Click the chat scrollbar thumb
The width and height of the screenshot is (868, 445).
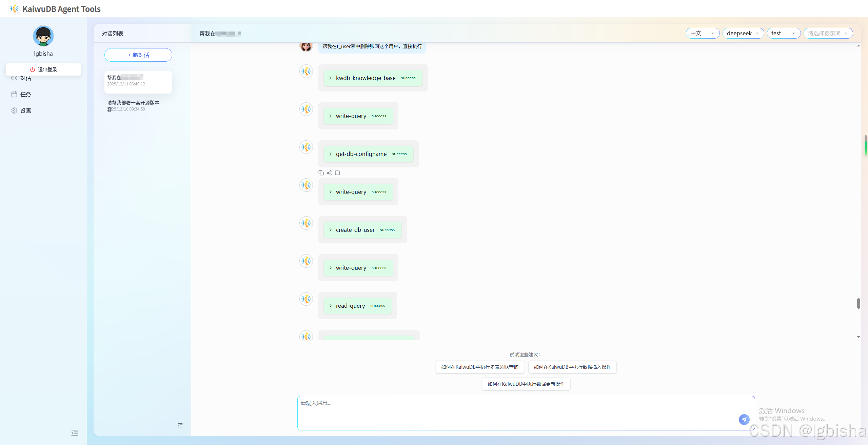point(858,303)
